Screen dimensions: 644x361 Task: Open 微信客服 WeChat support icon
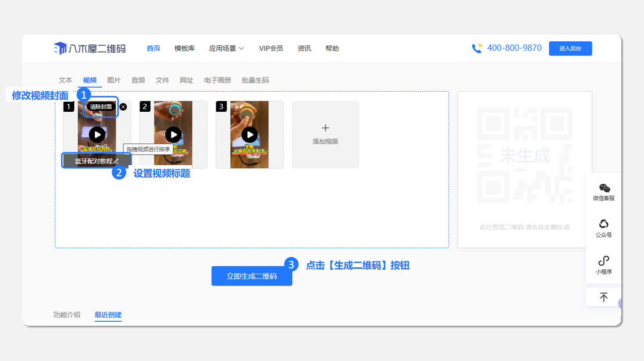click(x=604, y=188)
